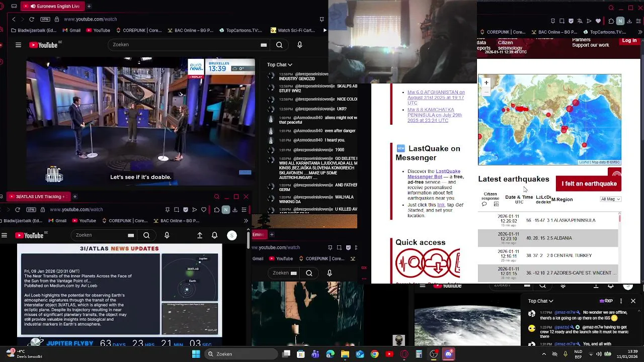Viewport: 644px width, 362px height.
Task: Start voice search in Euronews YouTube window
Action: point(300,45)
